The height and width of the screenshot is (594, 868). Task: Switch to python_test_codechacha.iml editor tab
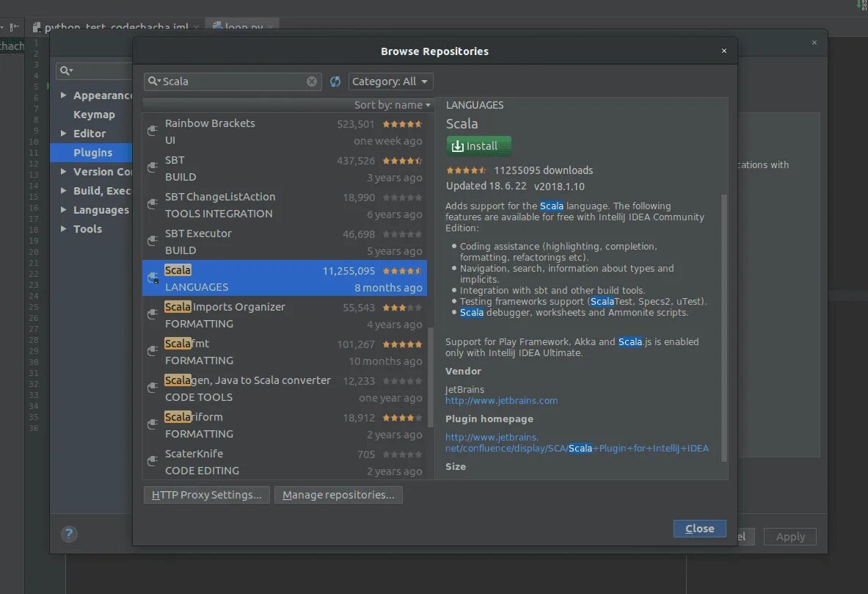(x=116, y=26)
